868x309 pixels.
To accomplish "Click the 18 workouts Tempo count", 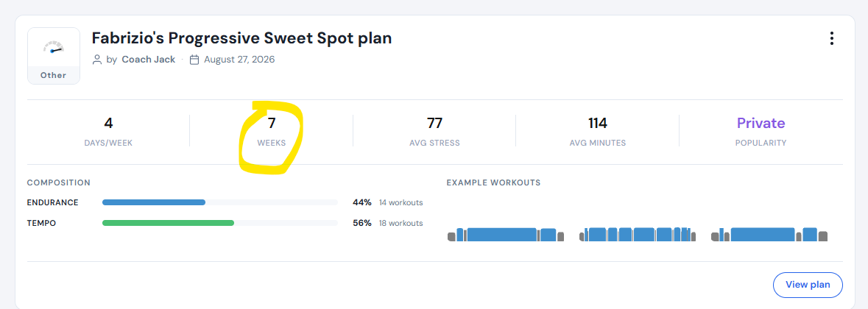I will click(401, 224).
